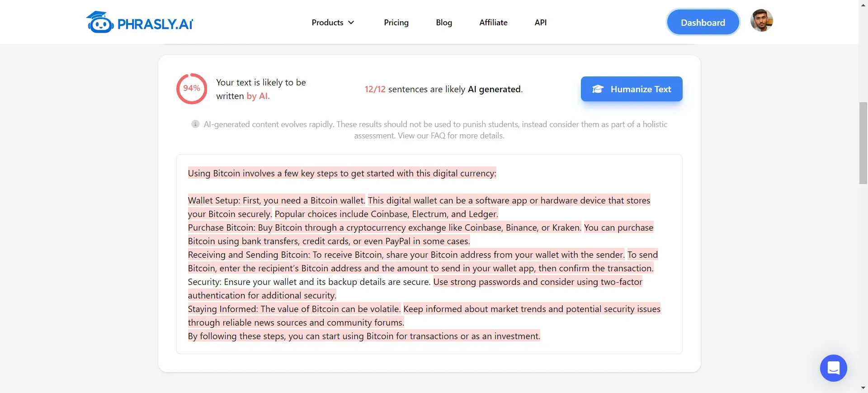
Task: Click the Phrasly.AI robot logo
Action: point(140,22)
